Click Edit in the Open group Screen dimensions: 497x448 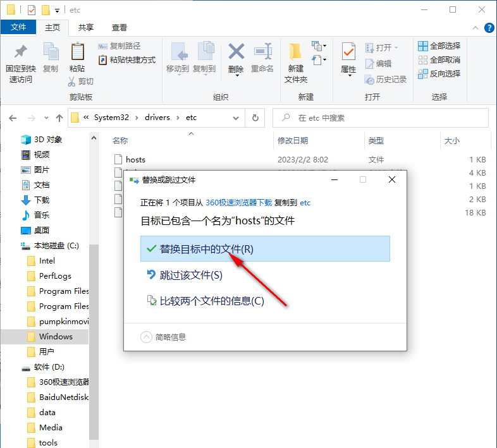pyautogui.click(x=379, y=64)
